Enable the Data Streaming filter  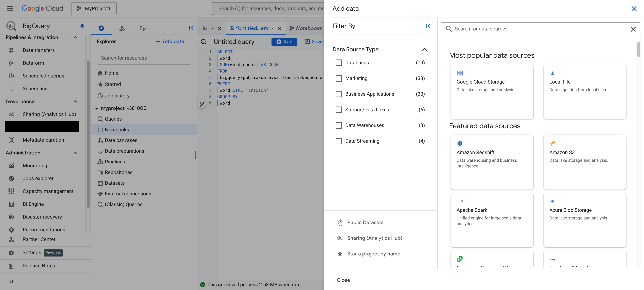click(339, 141)
